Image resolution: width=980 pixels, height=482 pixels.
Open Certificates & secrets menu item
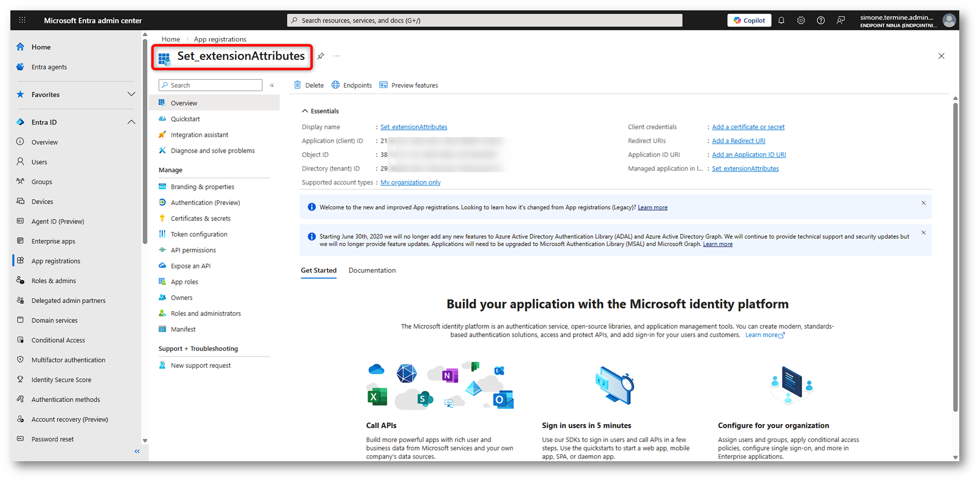point(201,219)
